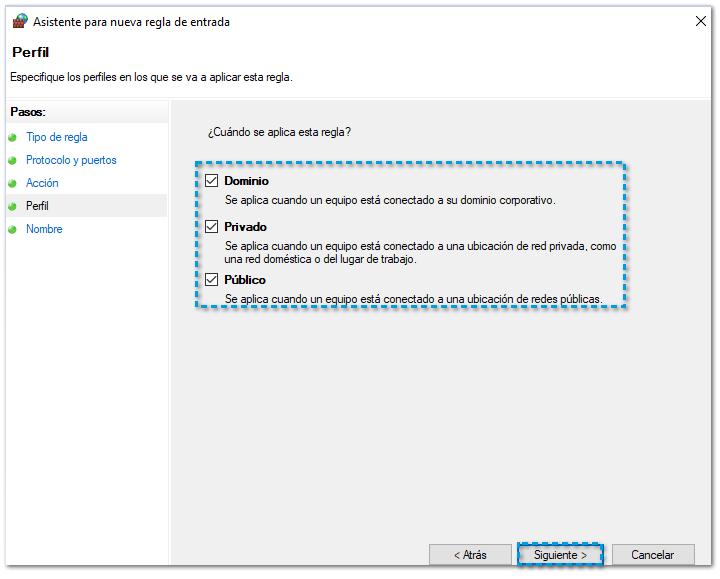Click green bullet beside Perfil step
The height and width of the screenshot is (579, 720).
point(12,207)
